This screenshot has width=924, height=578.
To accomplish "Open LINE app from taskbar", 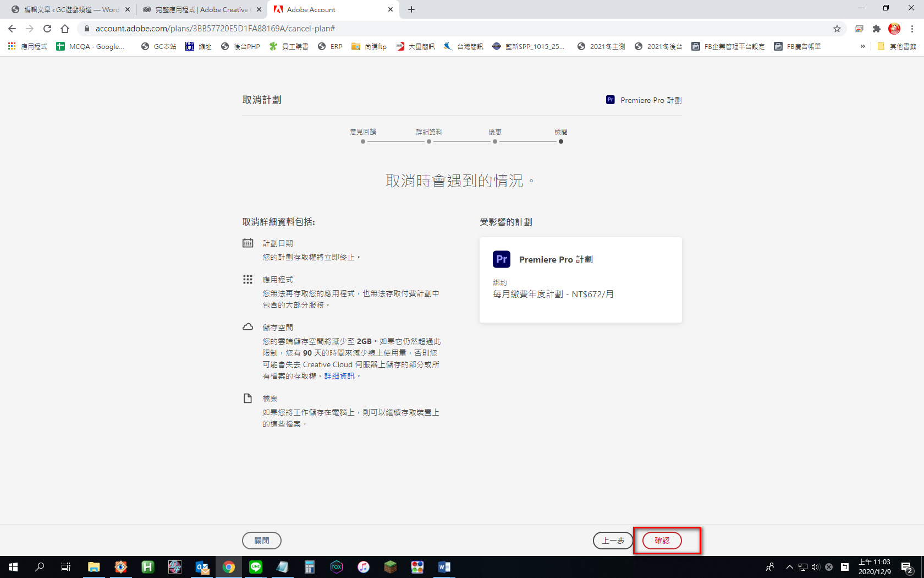I will point(256,567).
